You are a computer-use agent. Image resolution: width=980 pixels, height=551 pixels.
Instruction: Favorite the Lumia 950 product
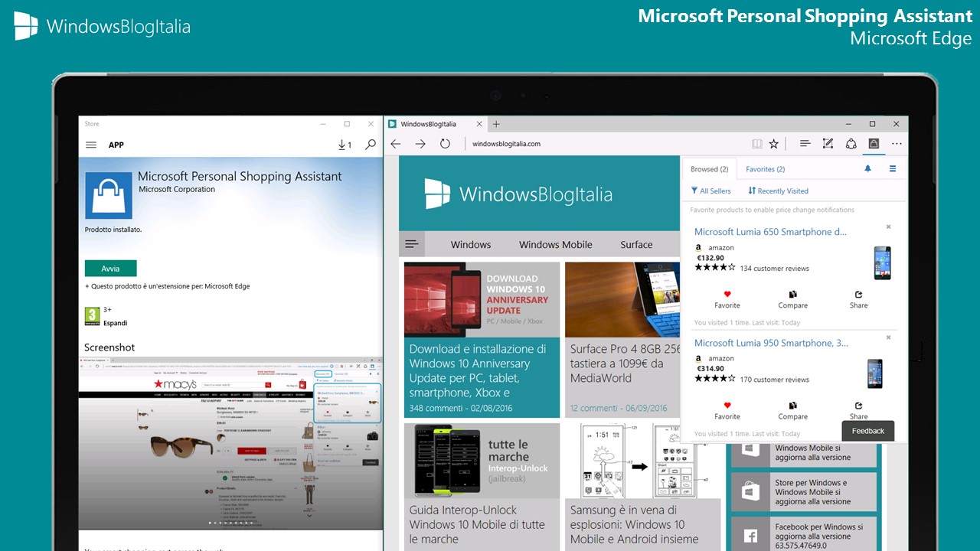tap(727, 411)
